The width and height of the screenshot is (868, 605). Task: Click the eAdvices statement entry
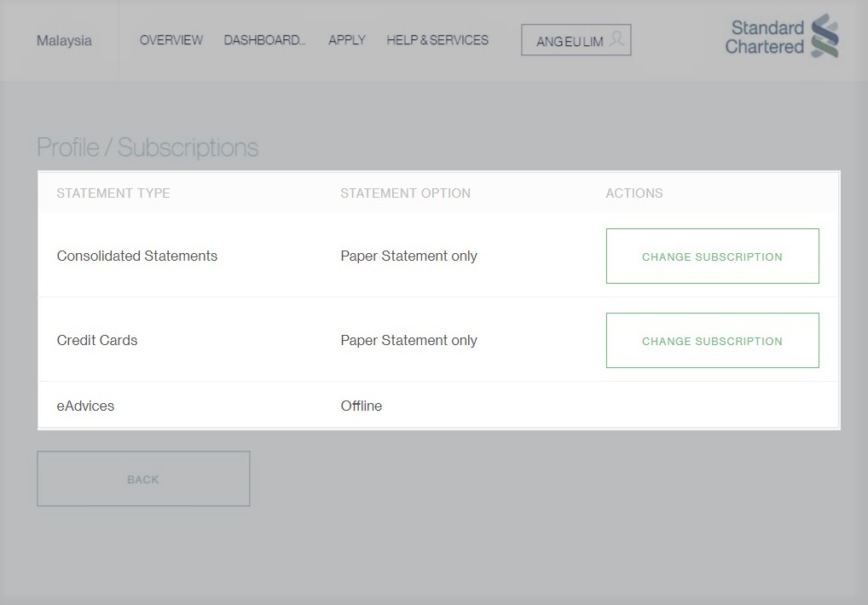coord(85,406)
